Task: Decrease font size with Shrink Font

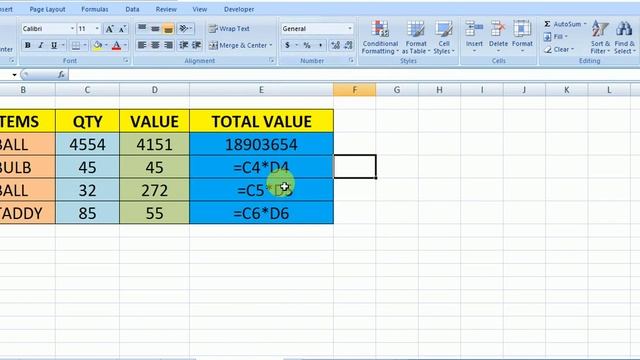Action: click(x=122, y=29)
